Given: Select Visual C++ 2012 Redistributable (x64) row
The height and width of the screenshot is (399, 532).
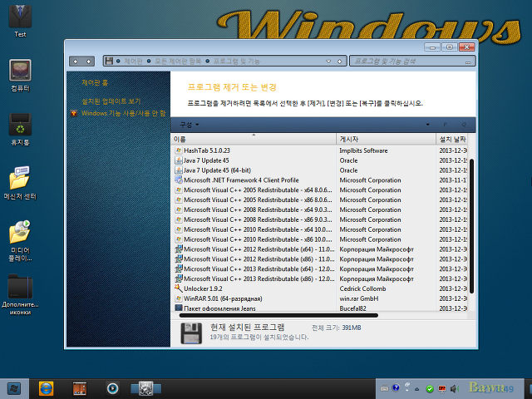Looking at the screenshot, I should coord(320,249).
